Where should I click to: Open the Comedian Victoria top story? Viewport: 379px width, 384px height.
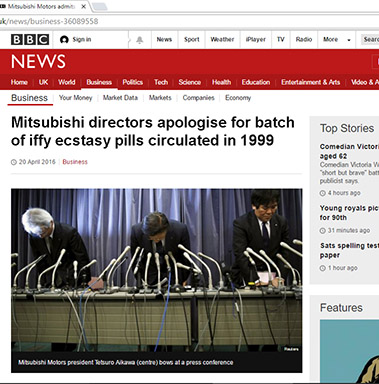coord(349,151)
